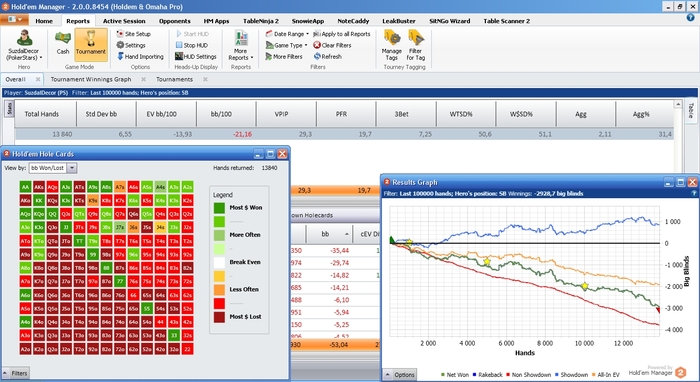This screenshot has width=700, height=382.
Task: Click Start HUD
Action: click(192, 34)
